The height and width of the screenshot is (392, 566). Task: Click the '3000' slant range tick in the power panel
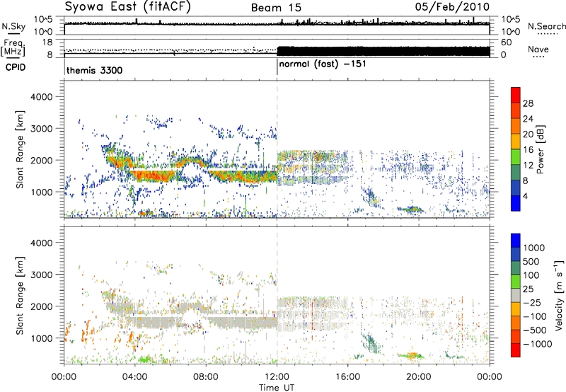(x=41, y=129)
